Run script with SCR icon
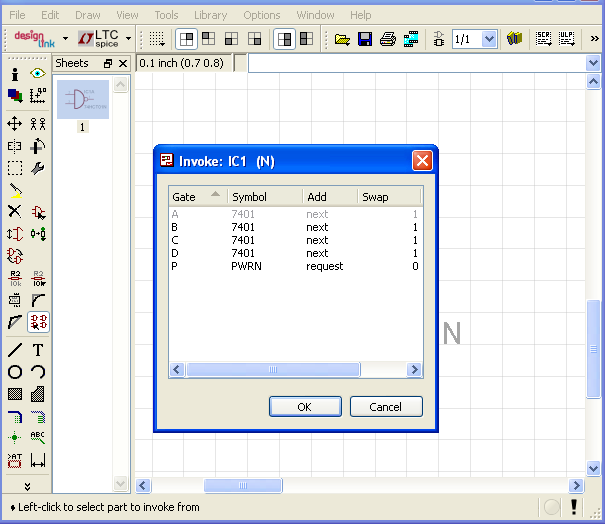605x524 pixels. (x=543, y=39)
